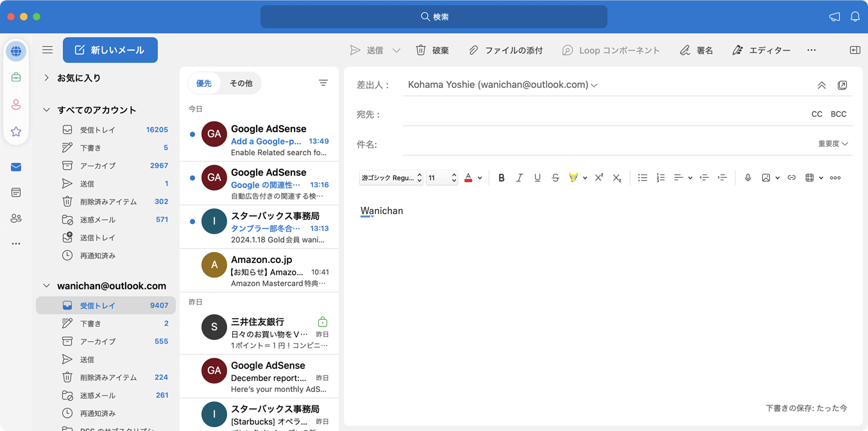
Task: Toggle numbered list
Action: [x=660, y=178]
